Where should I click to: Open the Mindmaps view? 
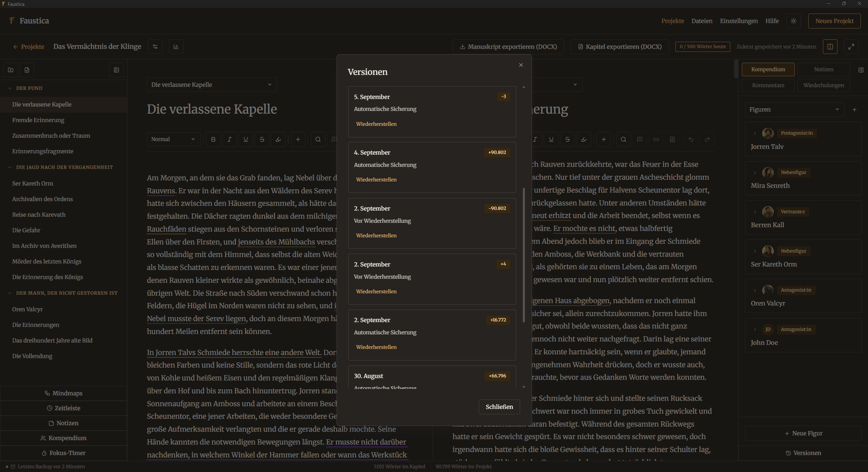(x=63, y=393)
